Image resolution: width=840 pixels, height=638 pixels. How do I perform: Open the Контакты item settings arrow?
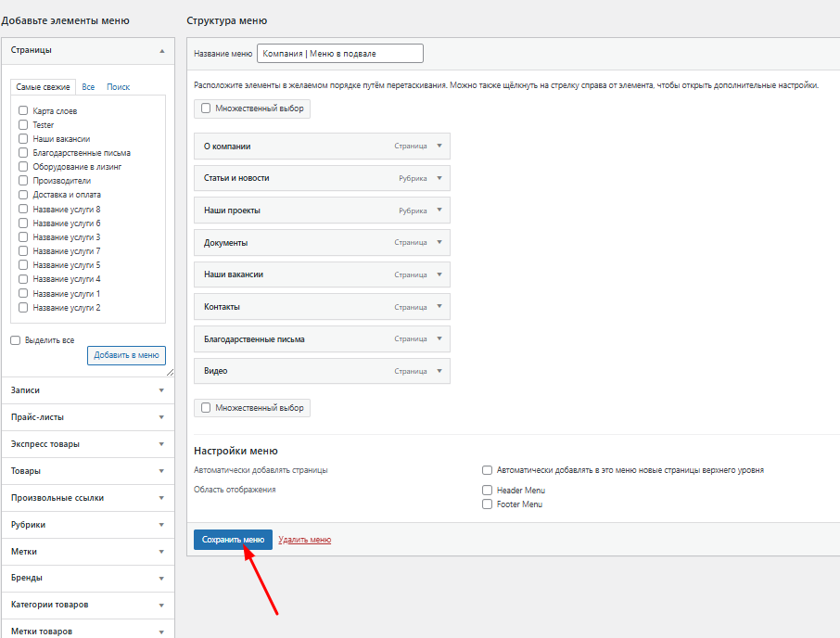pyautogui.click(x=439, y=307)
